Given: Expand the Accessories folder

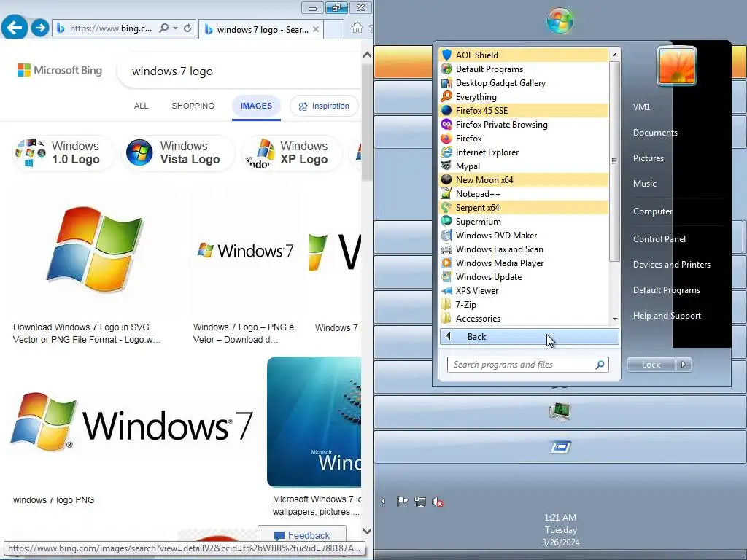Looking at the screenshot, I should [524, 318].
